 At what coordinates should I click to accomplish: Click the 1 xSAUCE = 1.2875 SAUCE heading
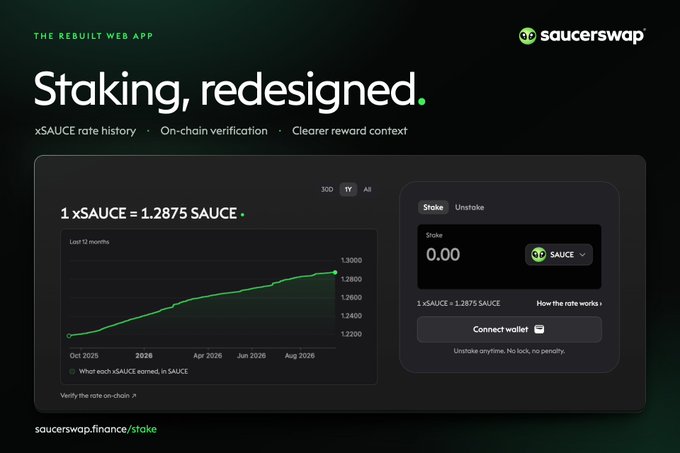(149, 213)
